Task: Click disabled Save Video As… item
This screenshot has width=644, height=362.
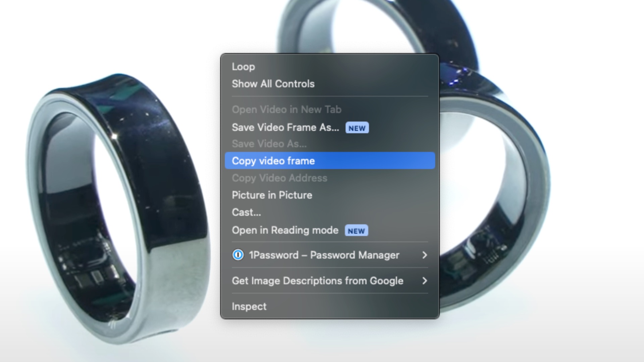Action: (x=269, y=144)
